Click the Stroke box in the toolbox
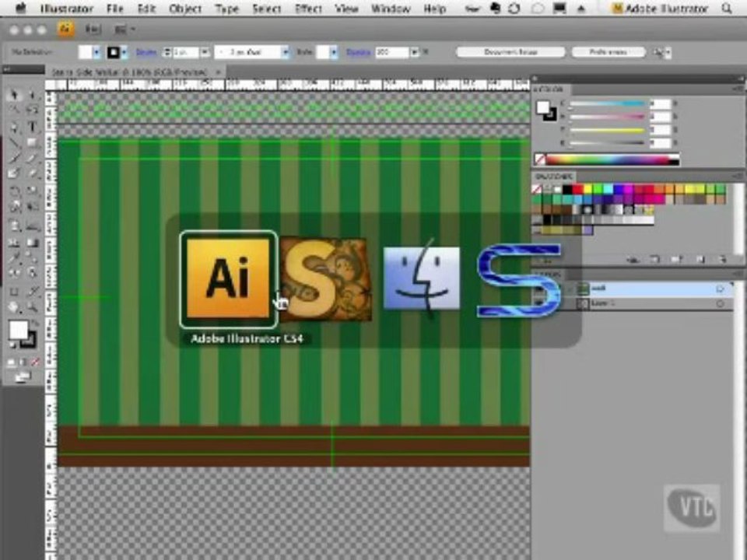This screenshot has height=560, width=747. point(30,340)
